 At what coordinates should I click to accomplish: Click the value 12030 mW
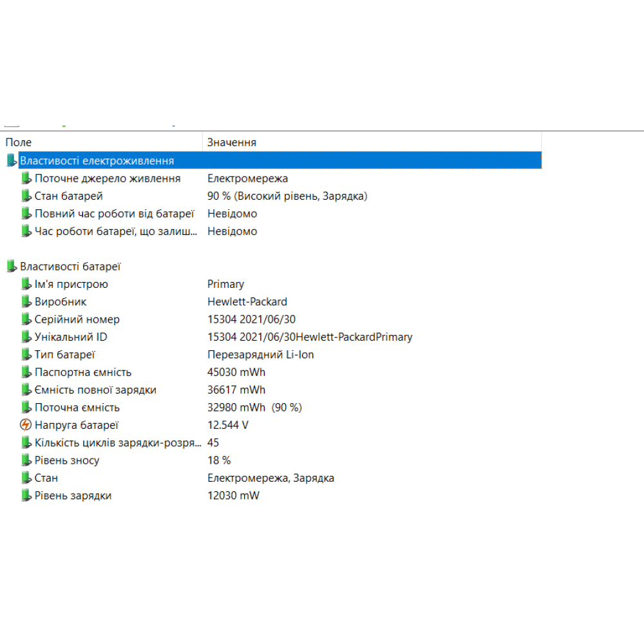tap(233, 496)
